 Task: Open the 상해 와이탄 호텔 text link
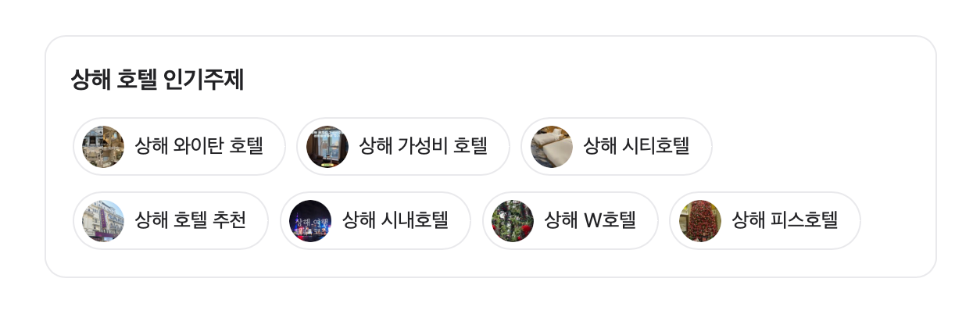(199, 146)
